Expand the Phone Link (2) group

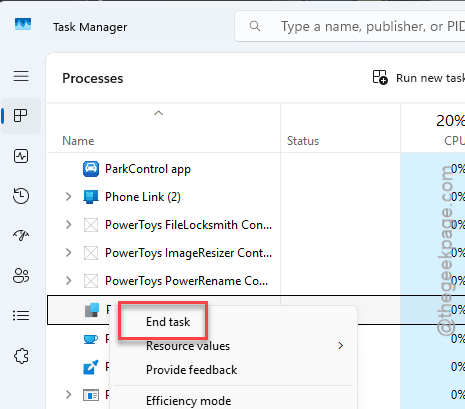click(x=69, y=197)
